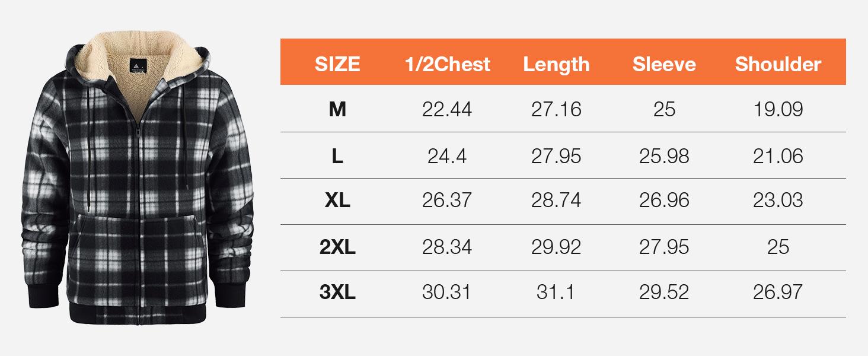
Task: Select the M size row label
Action: (x=337, y=109)
